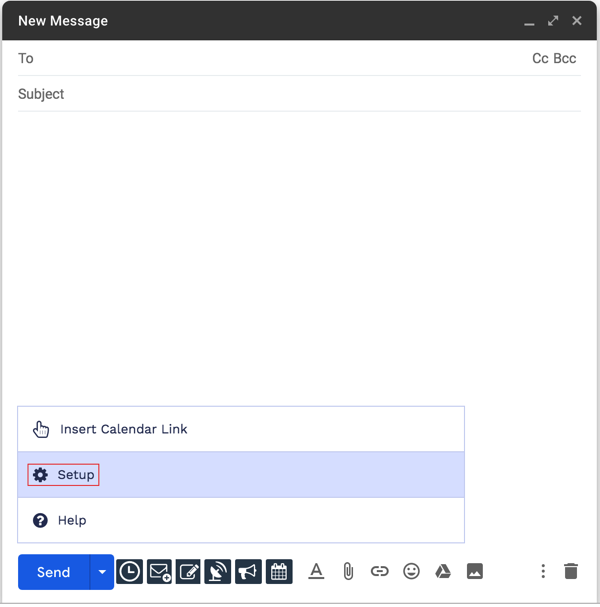Click the clock schedule icon
600x607 pixels.
129,572
